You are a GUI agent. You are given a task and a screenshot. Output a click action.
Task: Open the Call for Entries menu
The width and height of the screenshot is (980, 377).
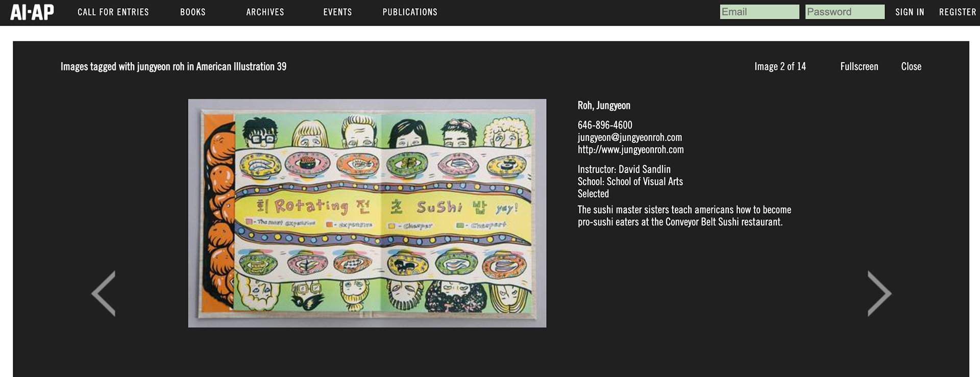pos(113,12)
